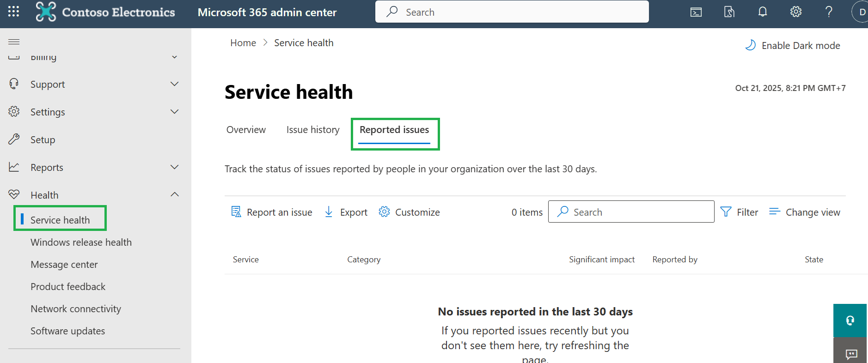Open Software updates
This screenshot has height=363, width=868.
click(x=67, y=331)
